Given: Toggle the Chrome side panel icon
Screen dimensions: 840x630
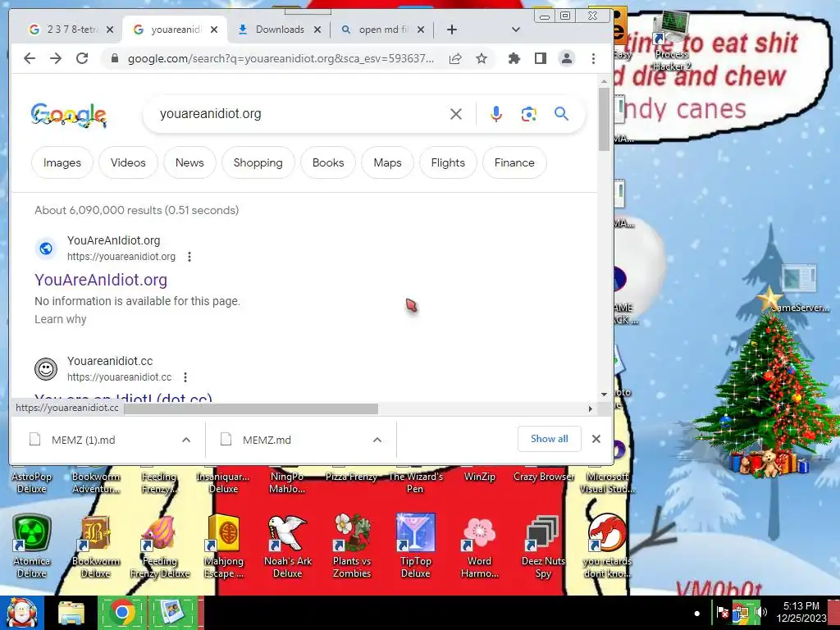Looking at the screenshot, I should pos(541,58).
